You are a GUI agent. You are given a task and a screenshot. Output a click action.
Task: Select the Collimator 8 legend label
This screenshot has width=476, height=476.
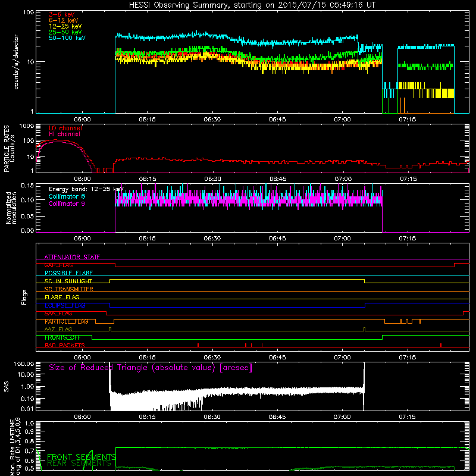point(67,196)
